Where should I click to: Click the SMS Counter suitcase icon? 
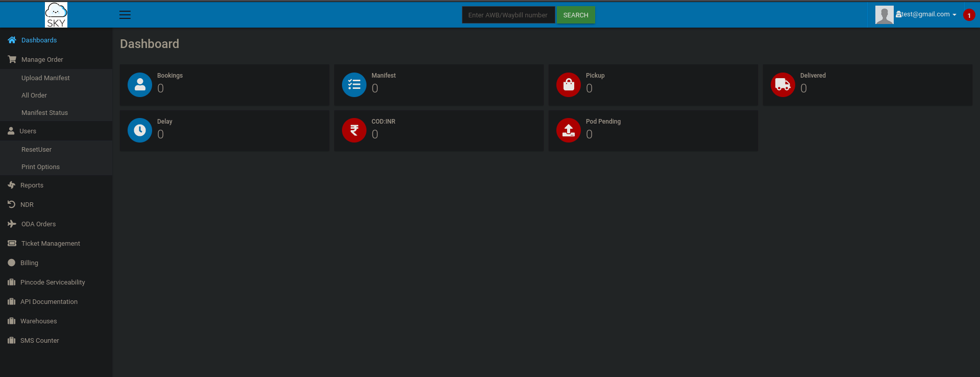tap(11, 340)
